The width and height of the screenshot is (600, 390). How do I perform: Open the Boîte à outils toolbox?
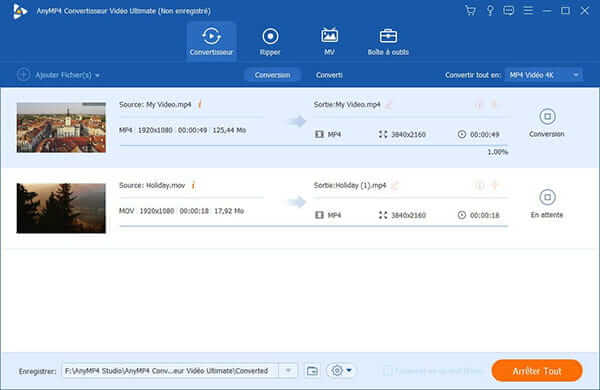click(388, 41)
